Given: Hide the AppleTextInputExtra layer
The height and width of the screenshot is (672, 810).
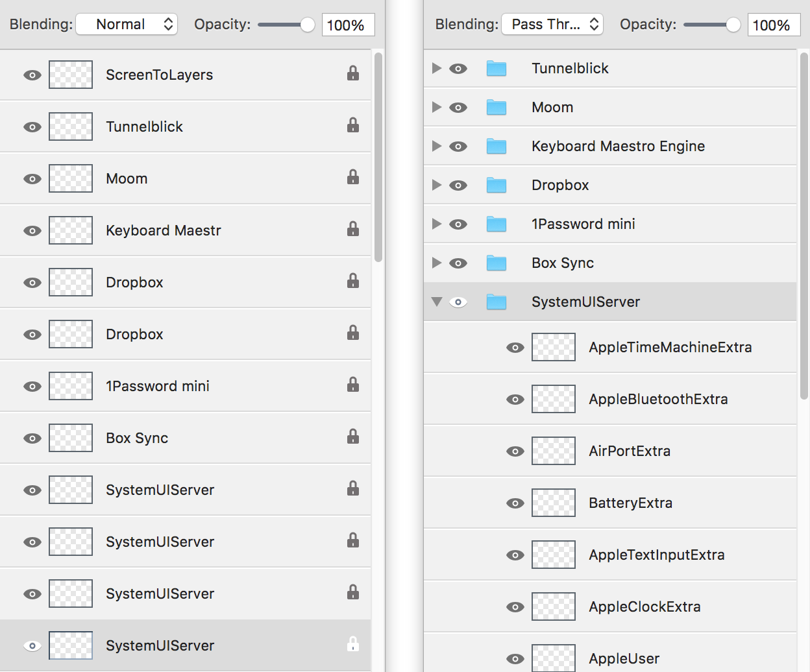Looking at the screenshot, I should click(515, 555).
